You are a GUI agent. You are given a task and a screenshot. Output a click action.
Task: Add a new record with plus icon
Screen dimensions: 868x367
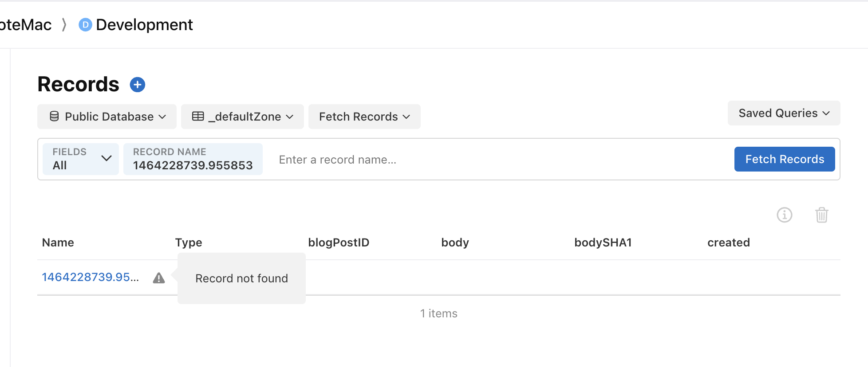coord(138,84)
